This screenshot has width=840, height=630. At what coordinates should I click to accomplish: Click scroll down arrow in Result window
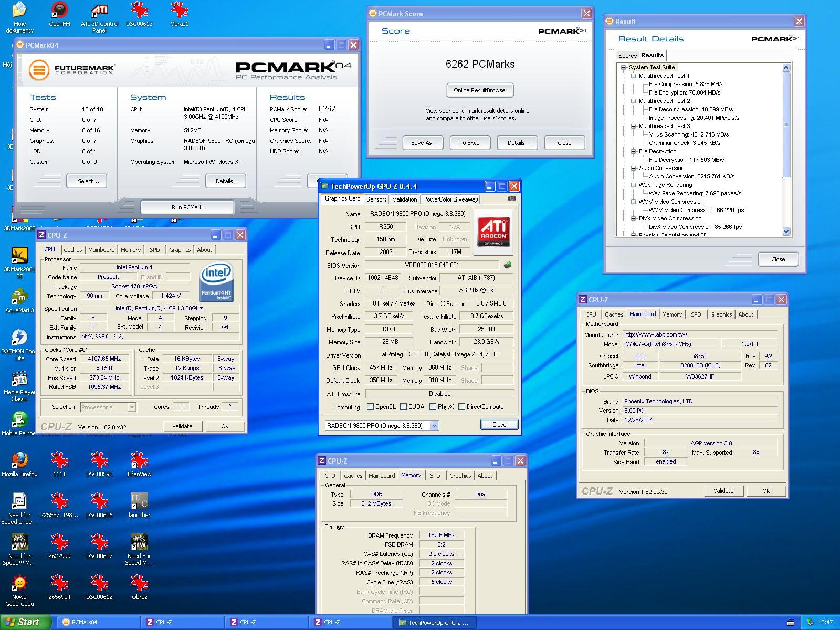[x=786, y=231]
